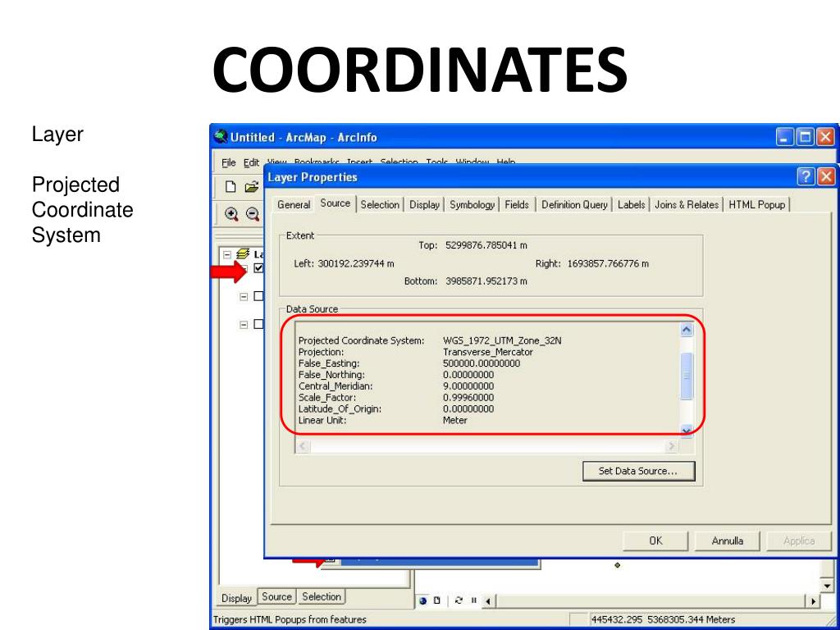Click the Linear Unit value Meter

(x=454, y=421)
